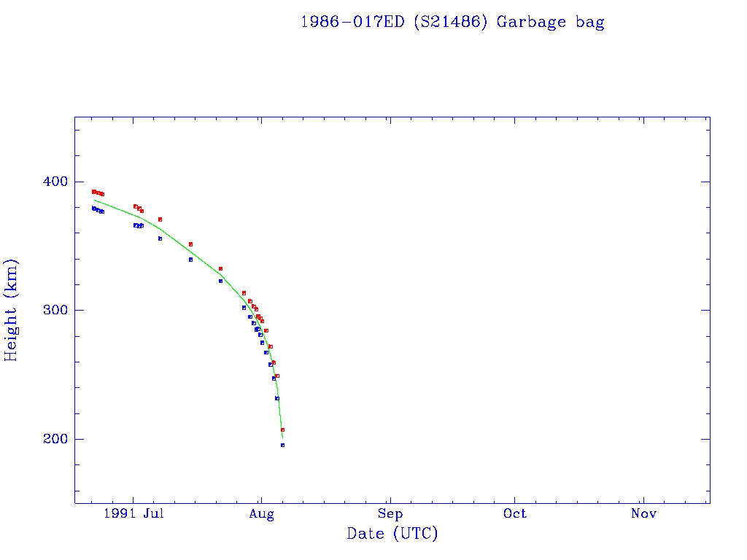Click the '1991 Jul' date label

[133, 514]
